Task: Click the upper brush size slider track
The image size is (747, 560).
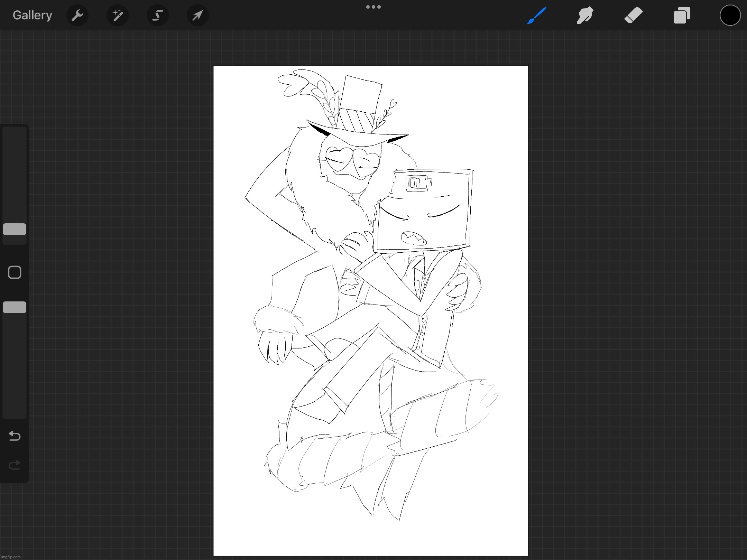Action: [x=15, y=173]
